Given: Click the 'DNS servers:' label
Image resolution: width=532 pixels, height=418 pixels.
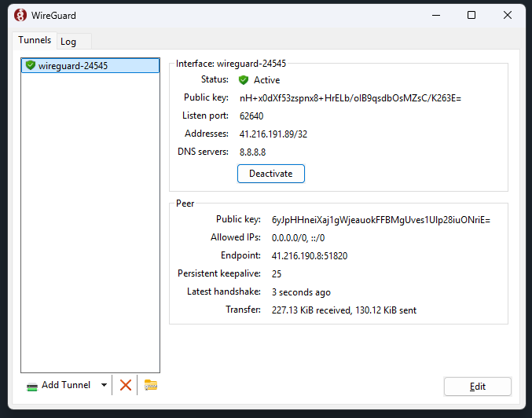Looking at the screenshot, I should [x=203, y=152].
